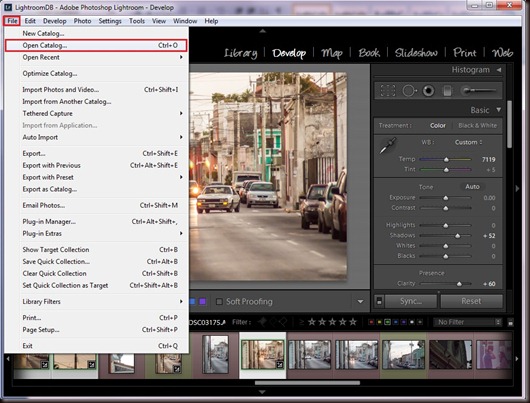Click the Shadows slider handle
This screenshot has width=530, height=403.
(457, 236)
